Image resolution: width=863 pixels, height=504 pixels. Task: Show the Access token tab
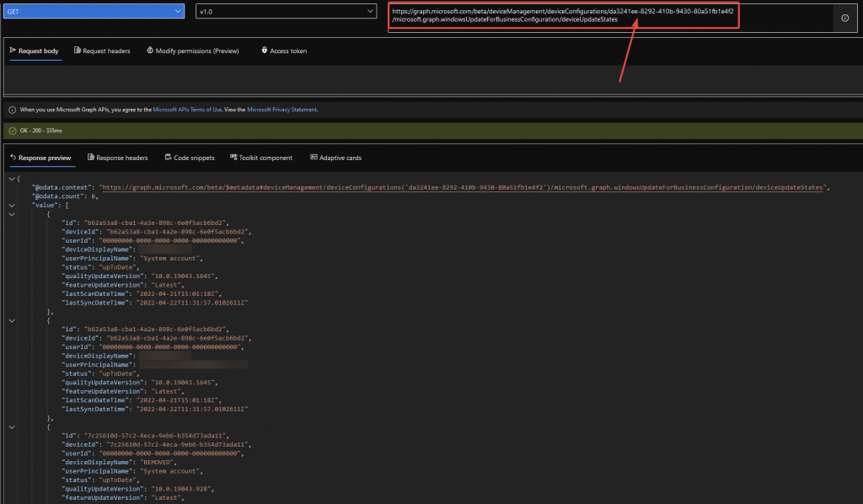click(x=284, y=51)
